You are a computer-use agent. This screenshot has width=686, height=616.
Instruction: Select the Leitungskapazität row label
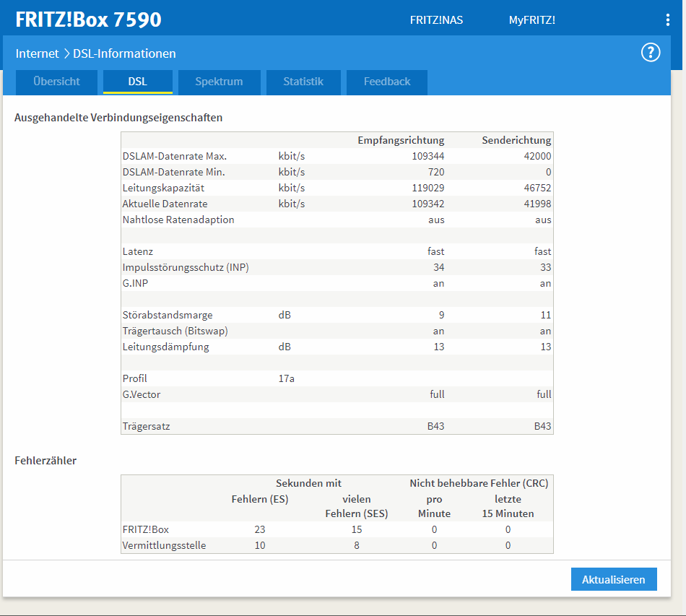[x=163, y=188]
